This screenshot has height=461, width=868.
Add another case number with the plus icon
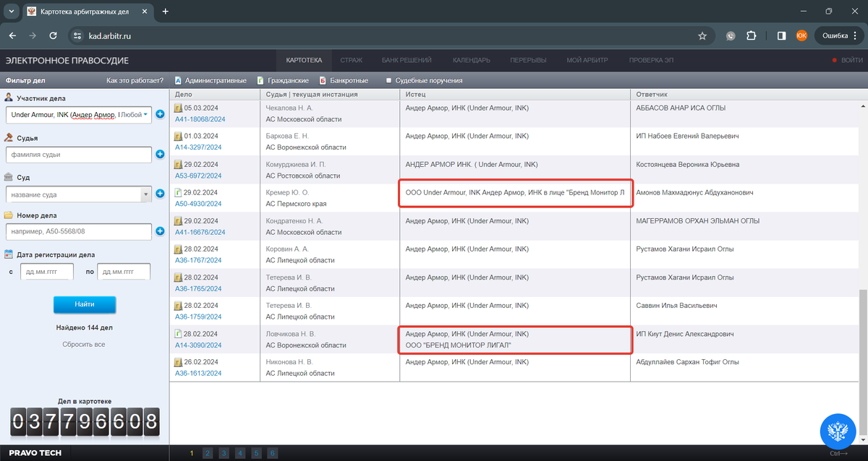click(160, 231)
